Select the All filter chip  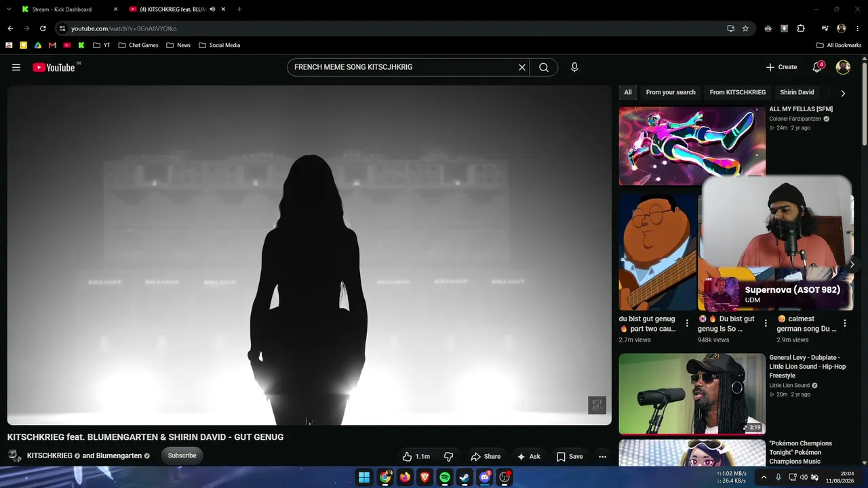[628, 92]
